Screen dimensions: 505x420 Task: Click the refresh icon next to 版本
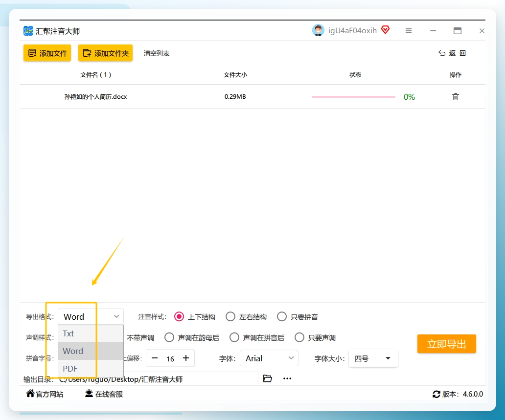436,394
